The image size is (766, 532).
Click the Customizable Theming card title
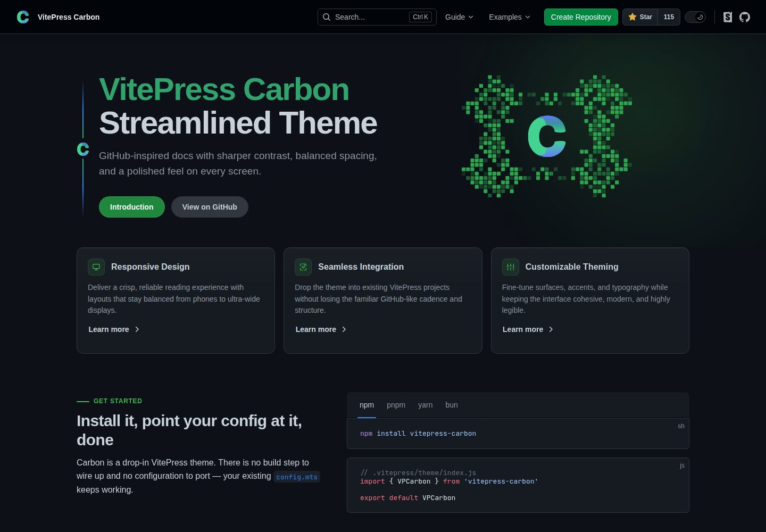click(572, 267)
